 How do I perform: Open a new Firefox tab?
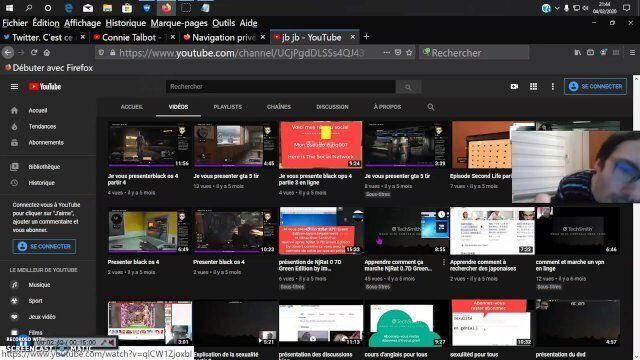pyautogui.click(x=366, y=37)
